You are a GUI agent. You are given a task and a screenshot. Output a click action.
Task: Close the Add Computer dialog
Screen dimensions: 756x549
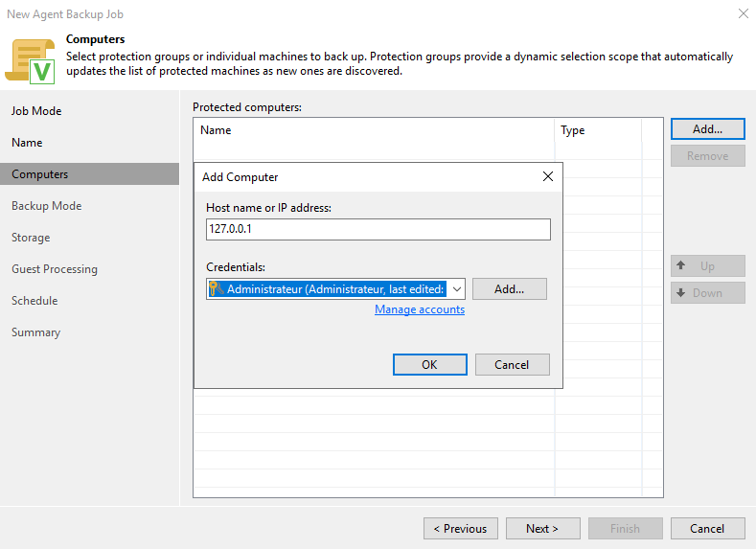tap(548, 177)
